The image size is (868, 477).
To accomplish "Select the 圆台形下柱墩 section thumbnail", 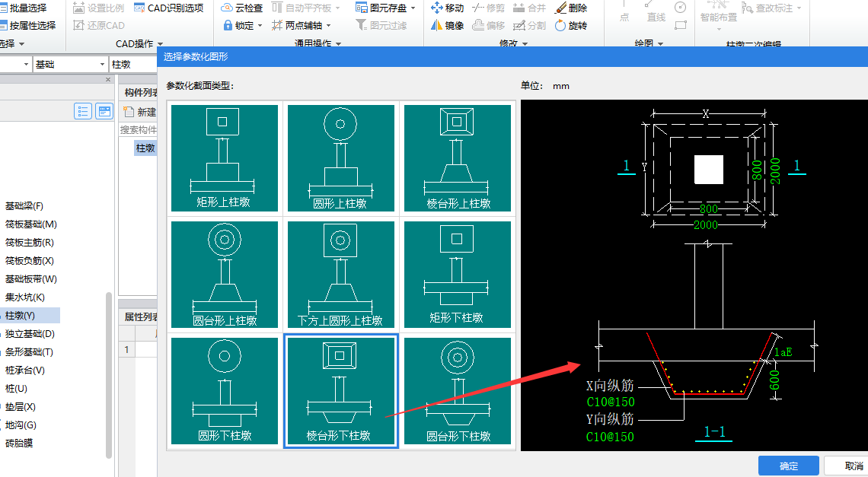I will 458,391.
